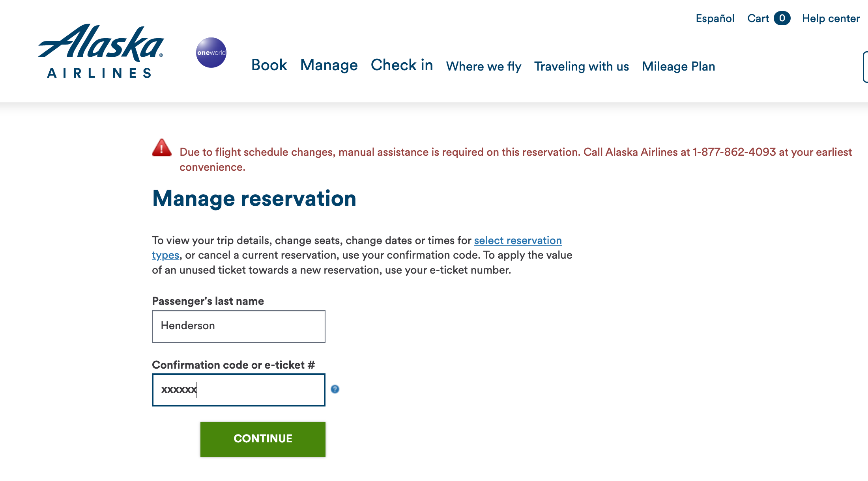Click inside the Passenger's last name field
The image size is (868, 481).
coord(238,326)
